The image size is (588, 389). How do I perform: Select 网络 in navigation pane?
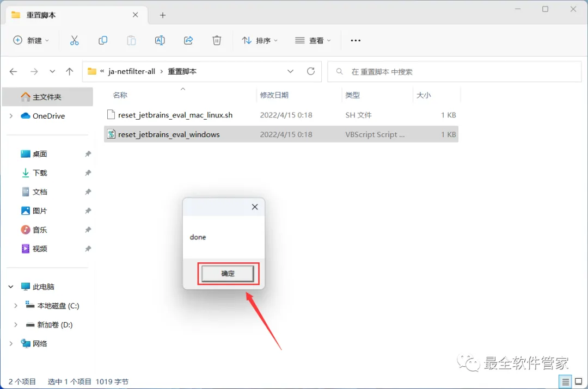pos(40,344)
